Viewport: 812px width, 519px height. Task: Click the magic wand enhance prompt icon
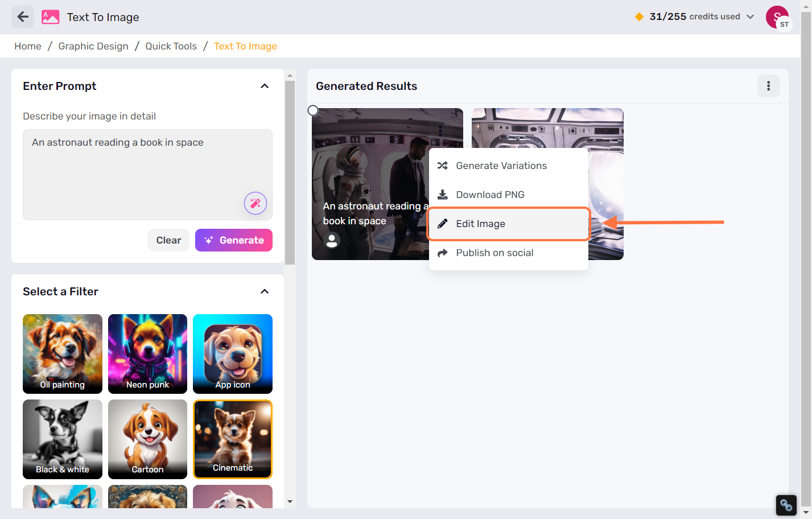[255, 203]
